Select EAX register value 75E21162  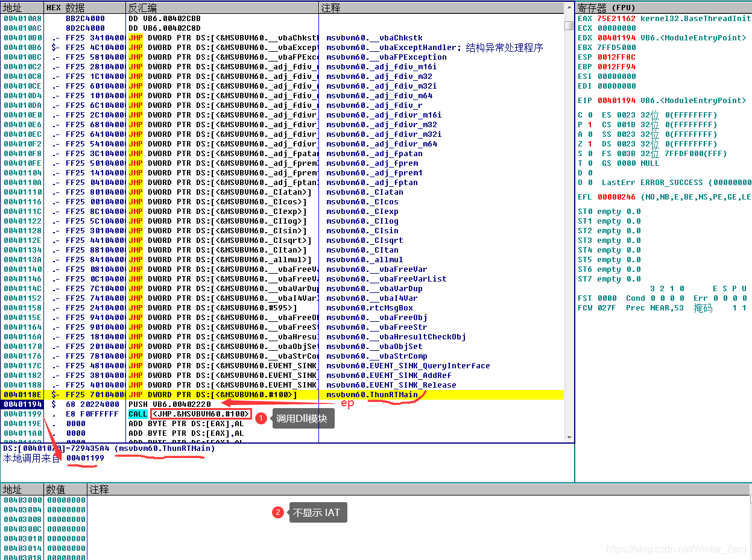click(616, 19)
